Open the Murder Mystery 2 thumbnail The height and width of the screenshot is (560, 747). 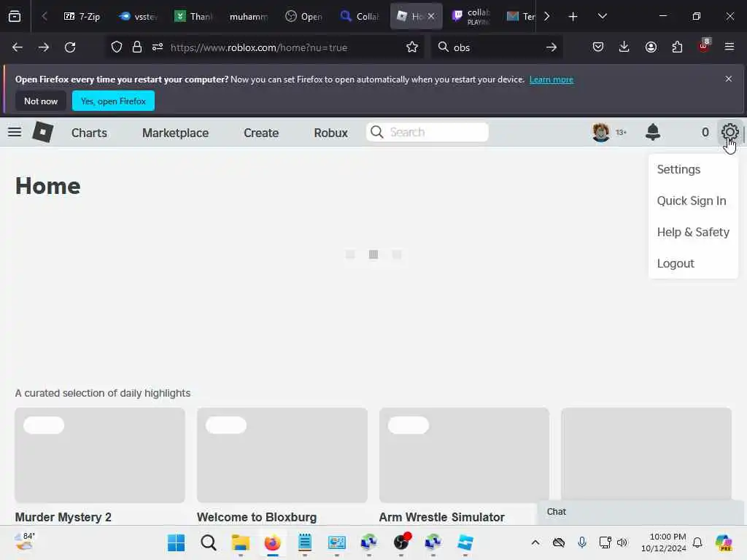click(100, 455)
